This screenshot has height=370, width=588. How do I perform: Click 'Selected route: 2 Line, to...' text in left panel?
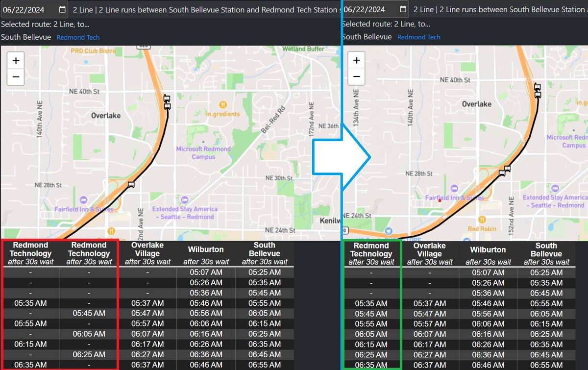[45, 24]
